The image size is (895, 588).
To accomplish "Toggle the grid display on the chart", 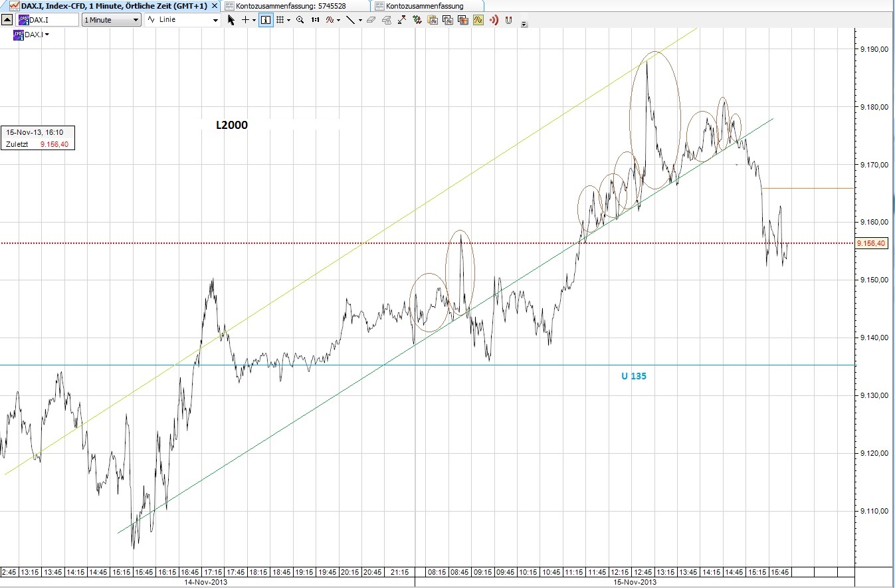I will coord(281,20).
